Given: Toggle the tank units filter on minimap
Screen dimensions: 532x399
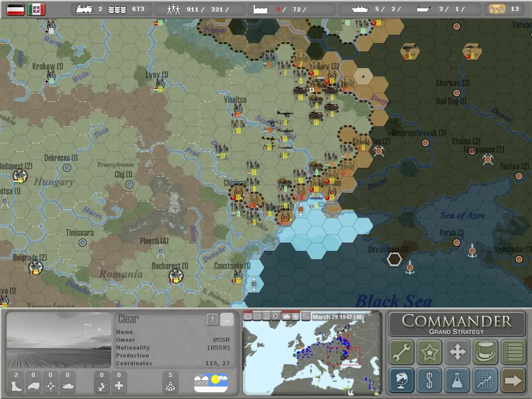Looking at the screenshot, I should pyautogui.click(x=286, y=316).
